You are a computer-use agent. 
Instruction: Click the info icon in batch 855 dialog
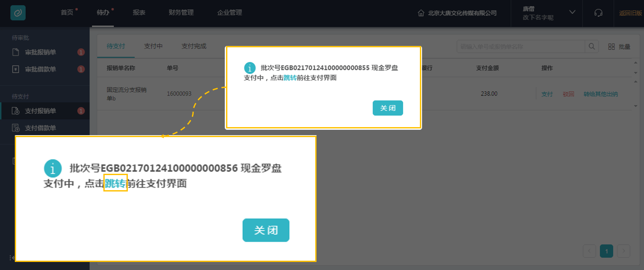250,68
